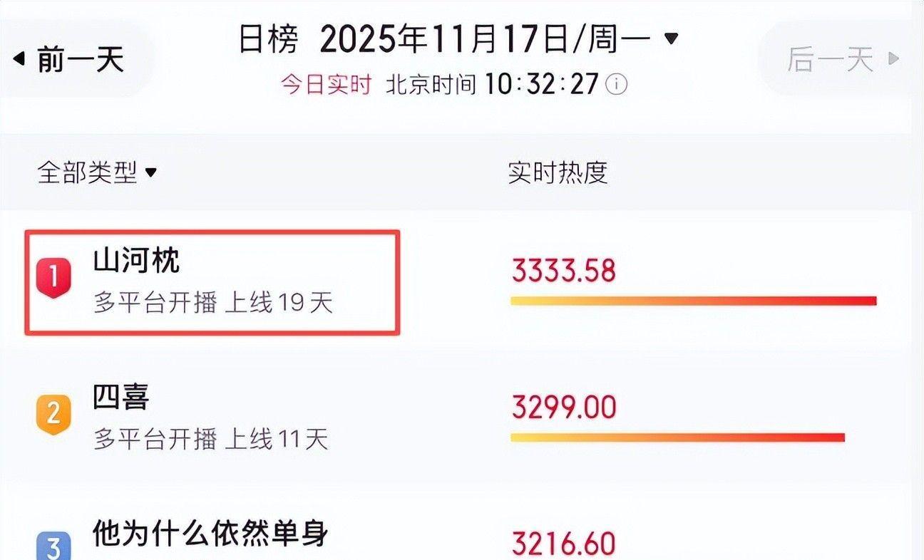
Task: Click the rank 1 badge icon
Action: pos(53,276)
